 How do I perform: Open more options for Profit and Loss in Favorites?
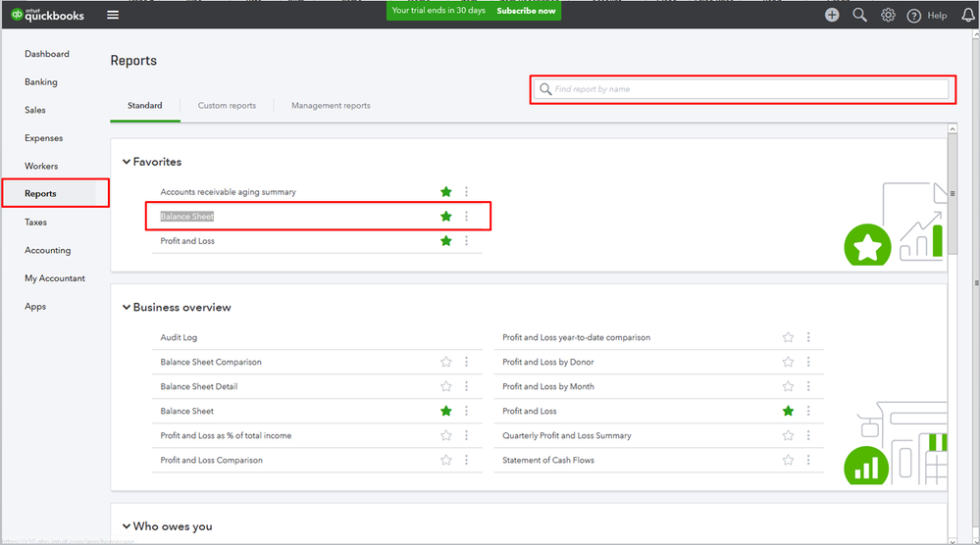pyautogui.click(x=466, y=241)
